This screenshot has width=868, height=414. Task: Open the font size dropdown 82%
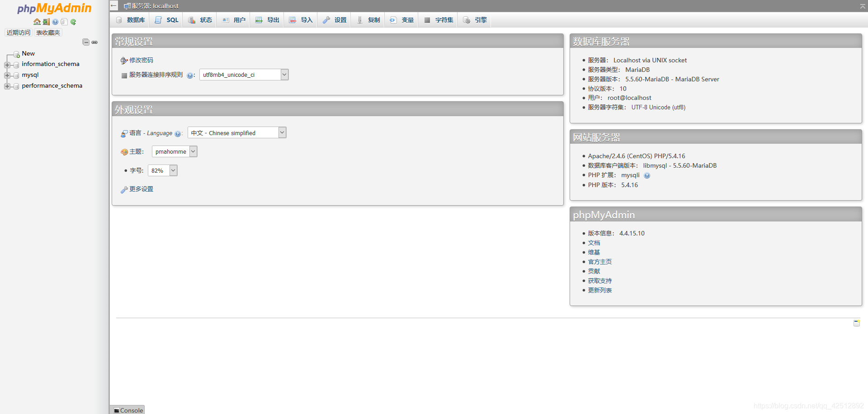163,170
